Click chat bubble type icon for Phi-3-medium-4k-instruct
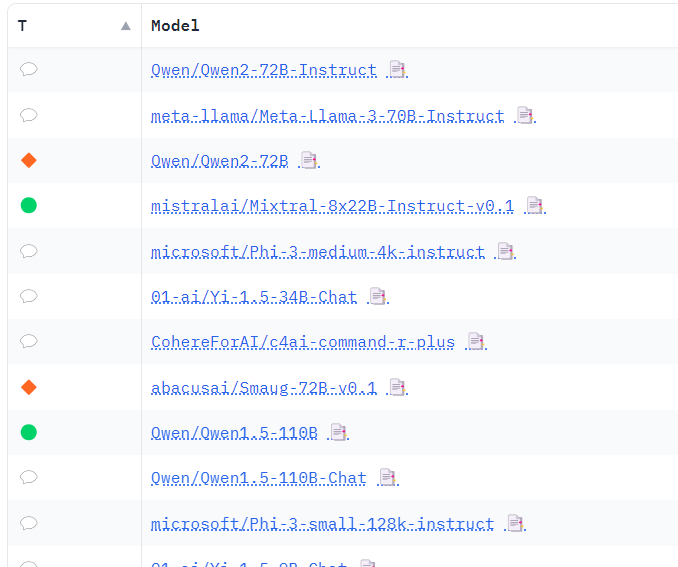This screenshot has width=678, height=567. [x=29, y=251]
